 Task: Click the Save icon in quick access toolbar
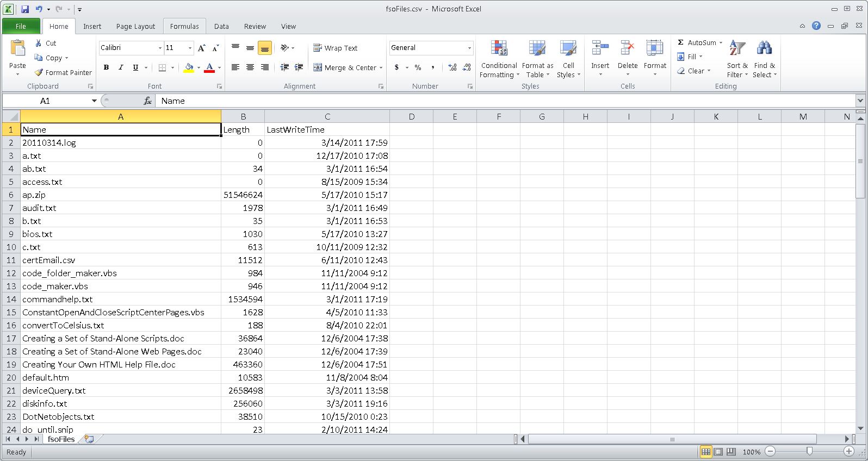(x=25, y=9)
